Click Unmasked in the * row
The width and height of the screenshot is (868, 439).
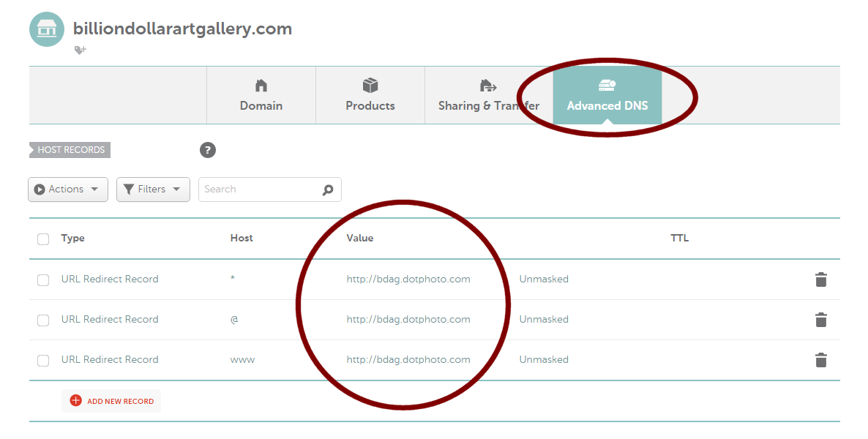pyautogui.click(x=544, y=279)
